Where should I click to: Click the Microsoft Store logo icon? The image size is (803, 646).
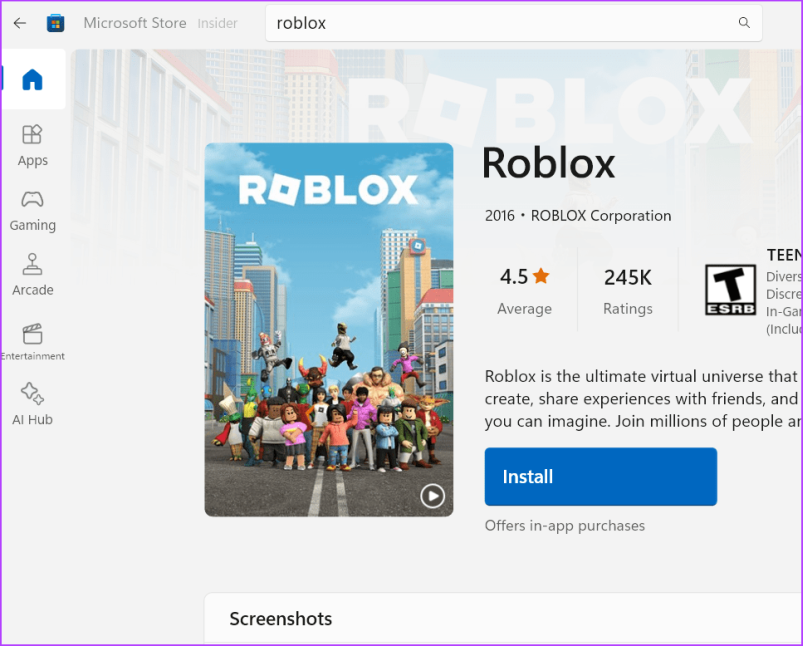[x=56, y=23]
